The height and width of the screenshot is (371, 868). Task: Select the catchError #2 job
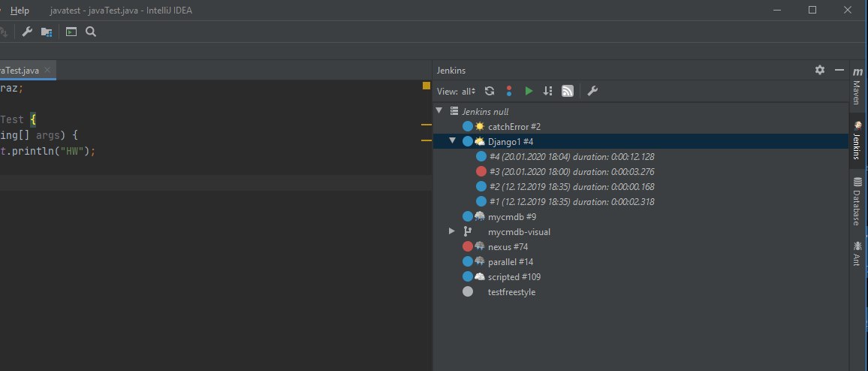[x=514, y=126]
